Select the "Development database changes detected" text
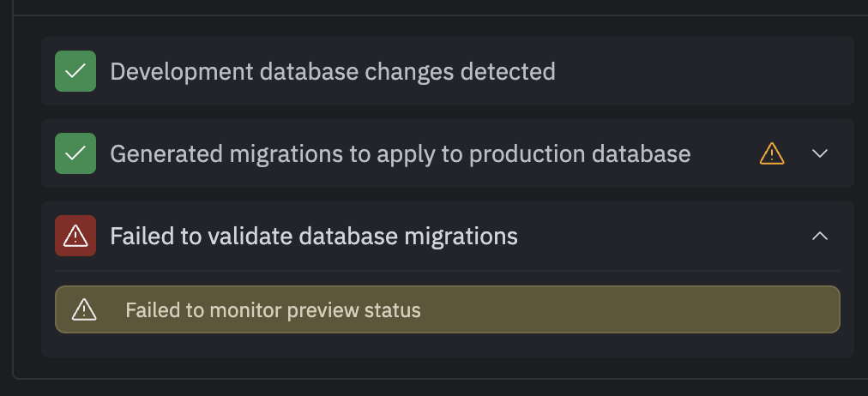The image size is (868, 396). pos(332,71)
